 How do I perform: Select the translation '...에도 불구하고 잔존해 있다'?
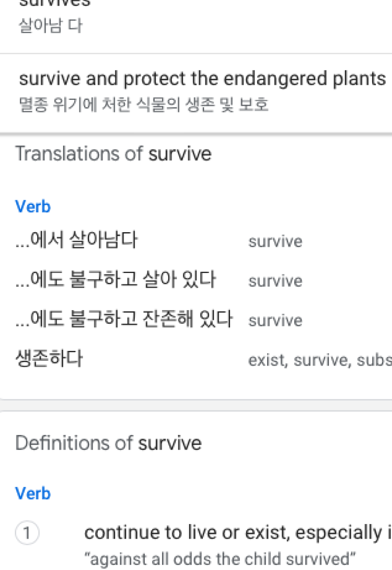click(x=124, y=320)
